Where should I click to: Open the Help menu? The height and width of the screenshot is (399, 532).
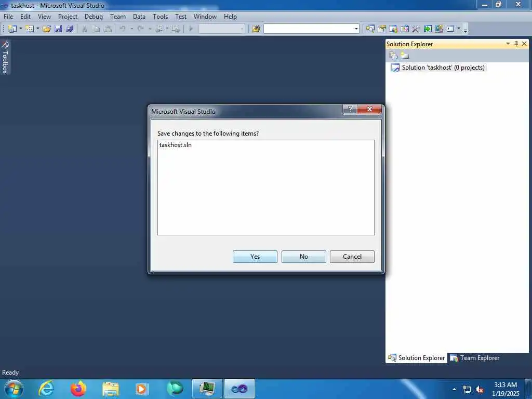click(230, 17)
